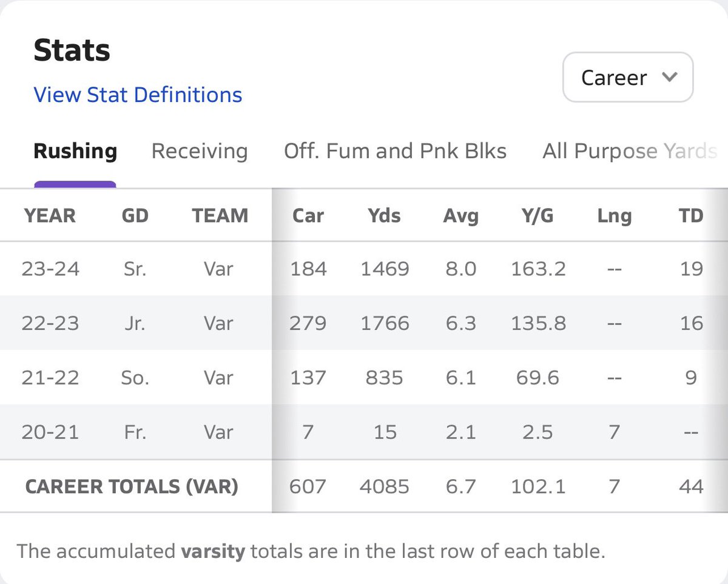Switch to the Receiving tab
The height and width of the screenshot is (584, 728).
point(200,151)
